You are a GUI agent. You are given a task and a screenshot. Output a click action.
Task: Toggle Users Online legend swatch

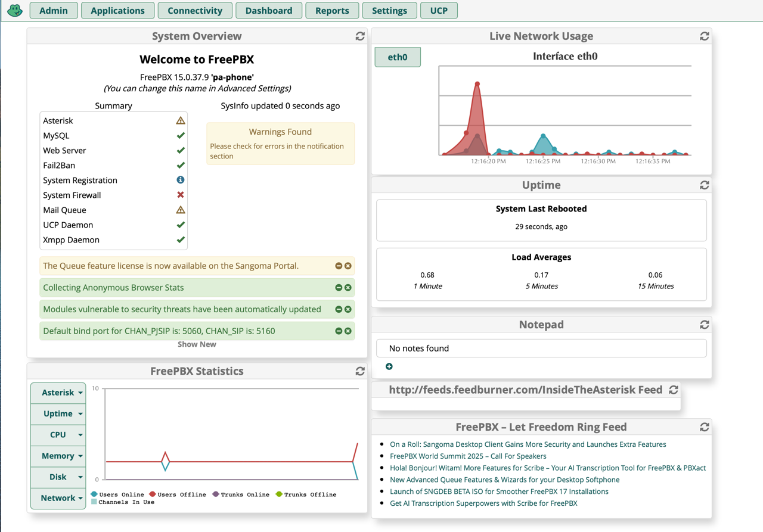94,494
